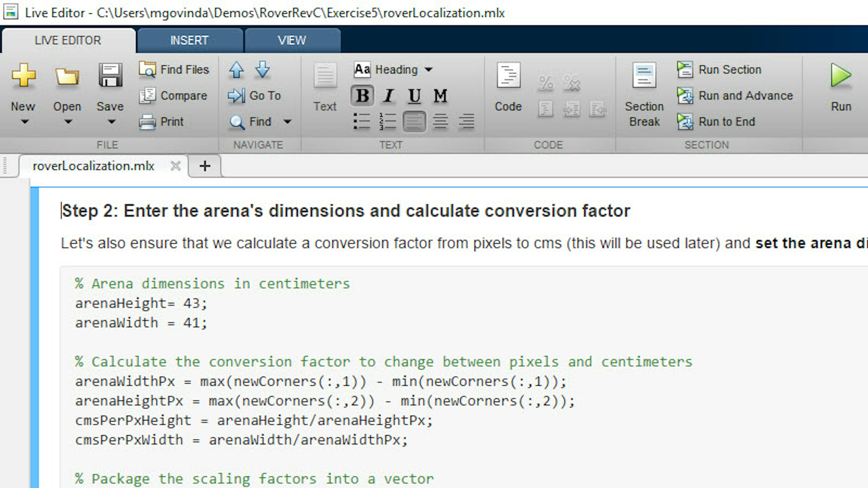Click the document bar grip handle
This screenshot has width=868, height=488.
5,166
